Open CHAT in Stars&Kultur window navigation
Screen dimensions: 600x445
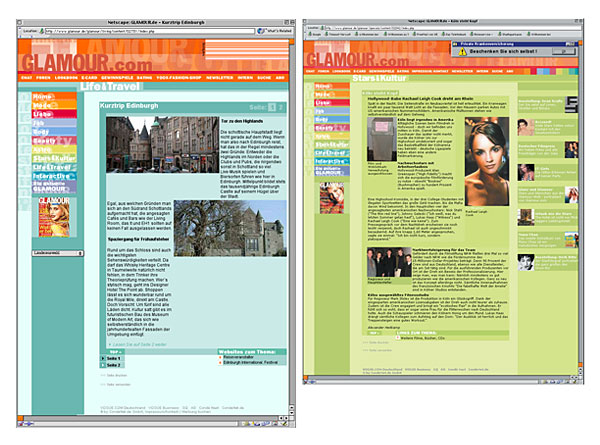(x=310, y=71)
